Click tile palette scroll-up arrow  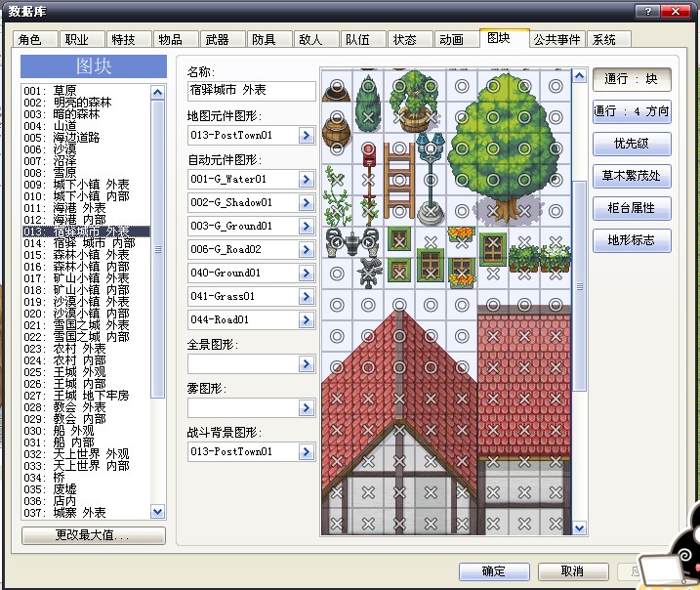579,76
